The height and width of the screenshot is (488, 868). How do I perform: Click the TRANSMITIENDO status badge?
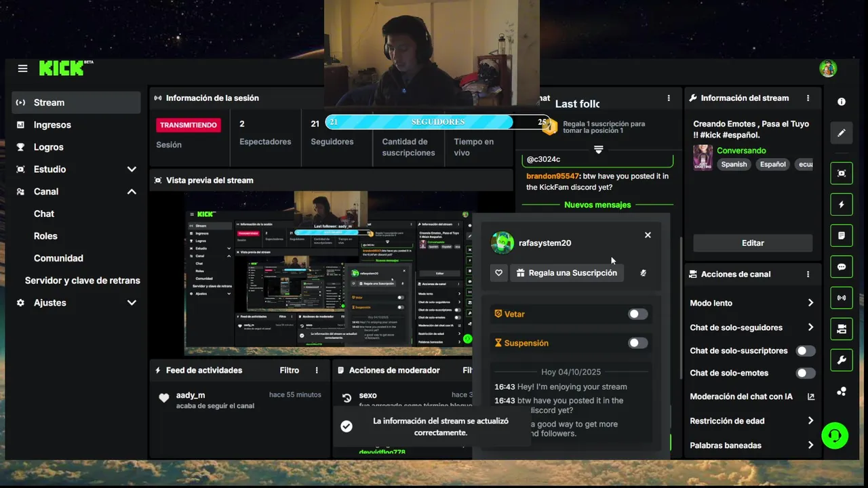189,125
